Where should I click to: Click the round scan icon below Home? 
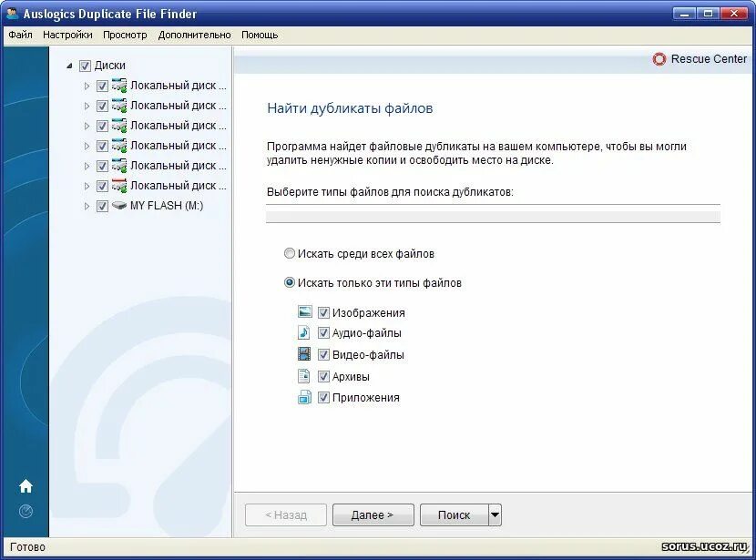[26, 511]
